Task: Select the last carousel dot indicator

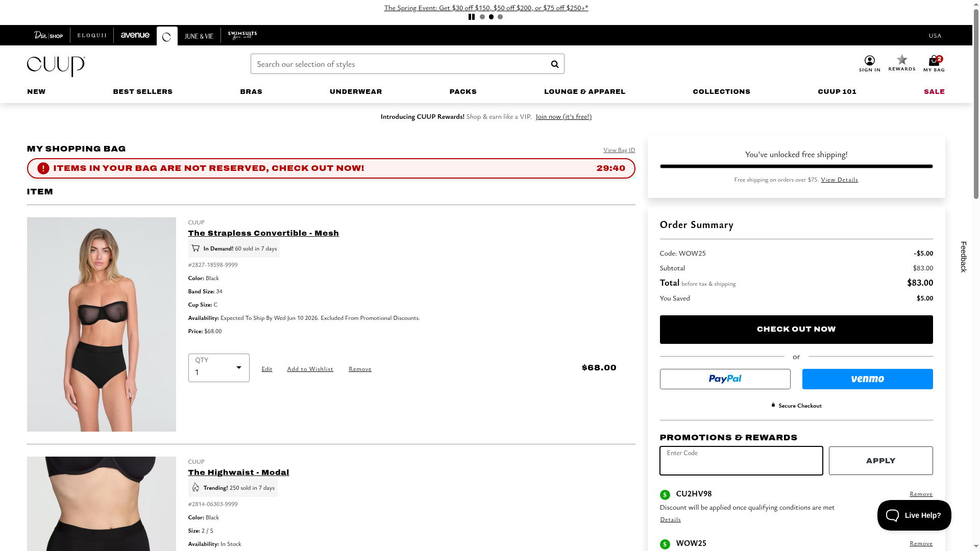Action: pyautogui.click(x=500, y=17)
